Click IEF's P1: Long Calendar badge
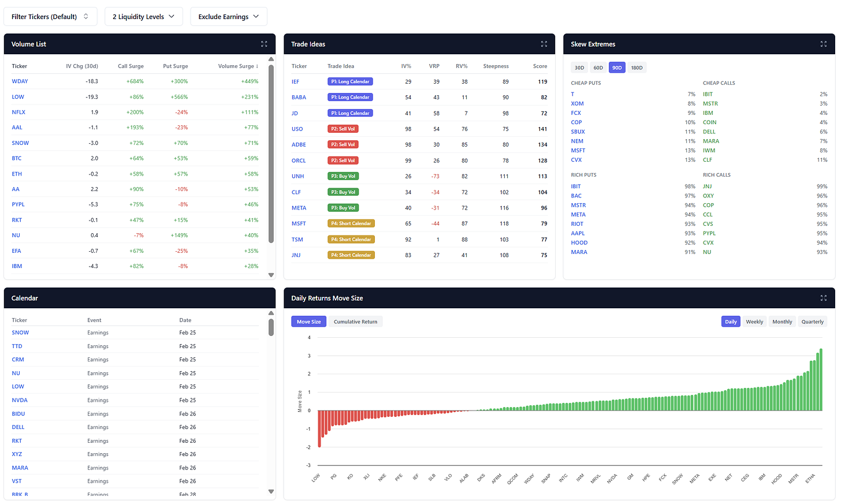This screenshot has width=841, height=504. tap(350, 81)
